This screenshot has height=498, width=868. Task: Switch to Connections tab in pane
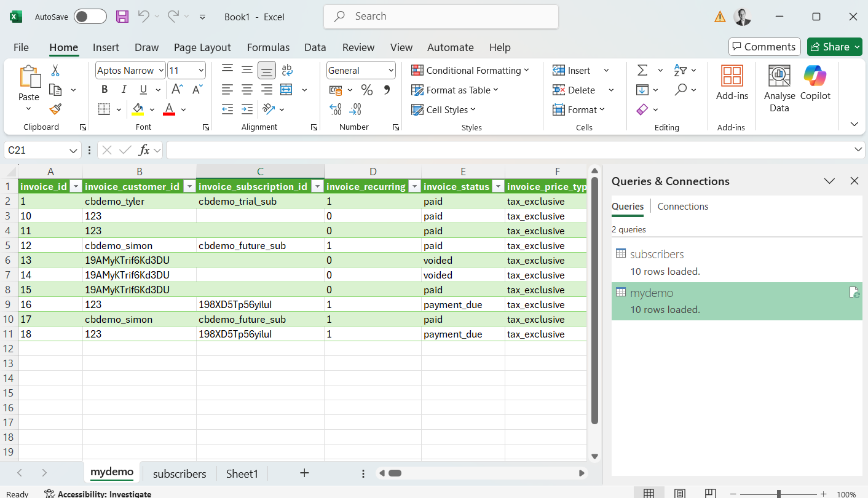[683, 207]
